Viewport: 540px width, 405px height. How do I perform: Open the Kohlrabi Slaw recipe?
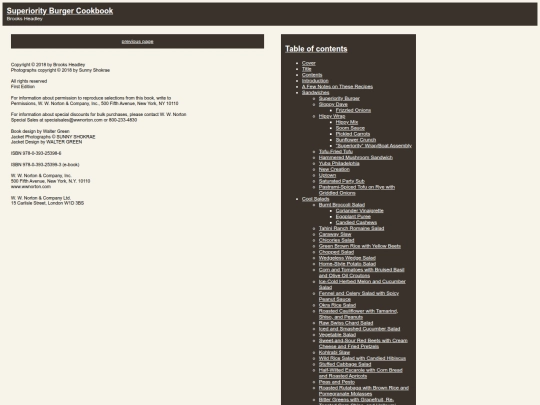pyautogui.click(x=334, y=352)
